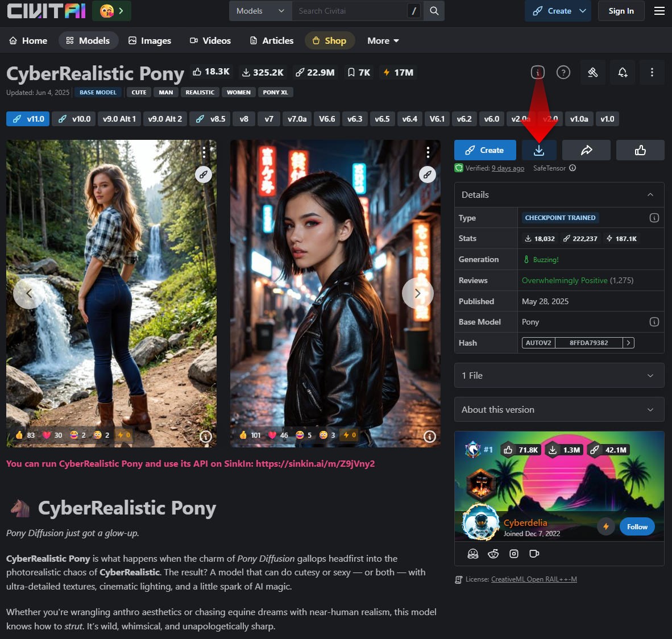This screenshot has height=639, width=672.
Task: Open the Models search category dropdown
Action: tap(260, 11)
